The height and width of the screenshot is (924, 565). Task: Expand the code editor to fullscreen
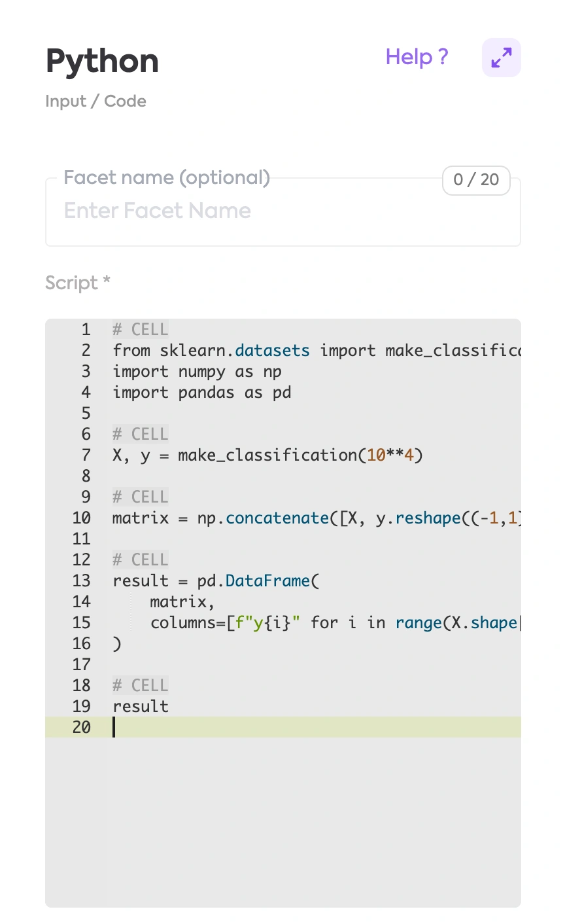click(501, 58)
